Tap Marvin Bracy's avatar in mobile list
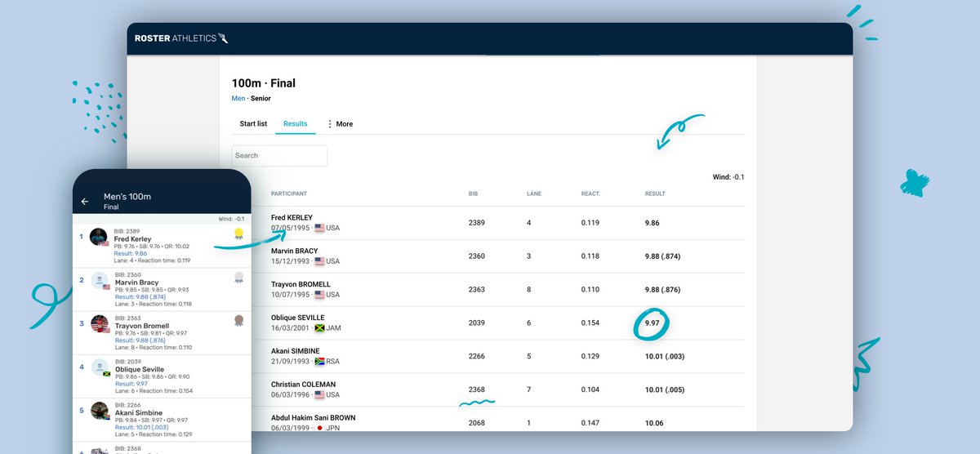980x454 pixels. coord(99,281)
